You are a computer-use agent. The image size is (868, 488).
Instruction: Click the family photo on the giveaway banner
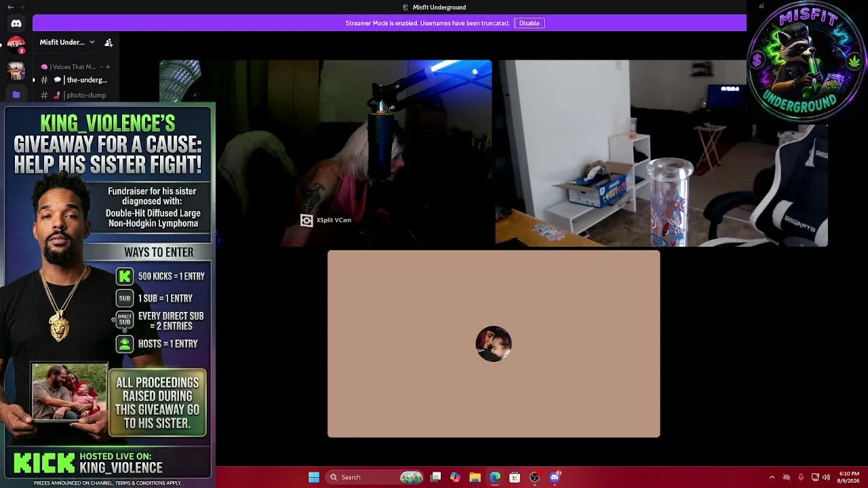tap(68, 392)
